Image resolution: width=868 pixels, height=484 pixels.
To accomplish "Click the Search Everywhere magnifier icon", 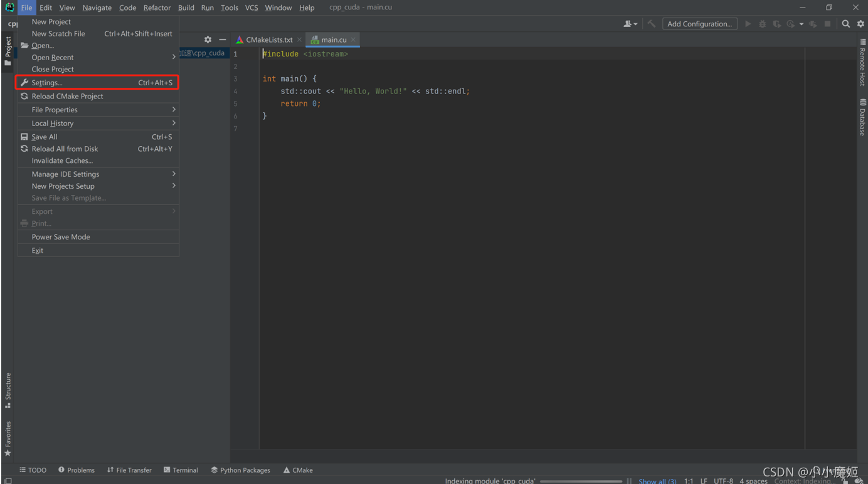I will point(845,23).
